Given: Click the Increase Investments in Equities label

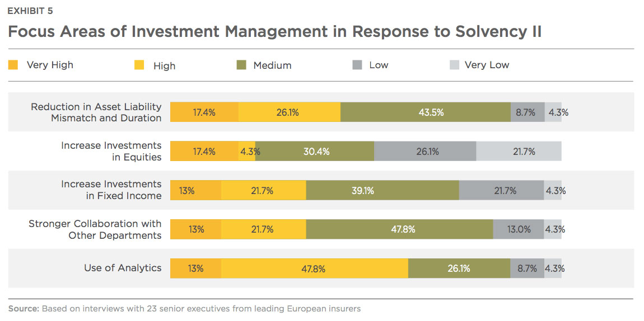Looking at the screenshot, I should point(111,152).
